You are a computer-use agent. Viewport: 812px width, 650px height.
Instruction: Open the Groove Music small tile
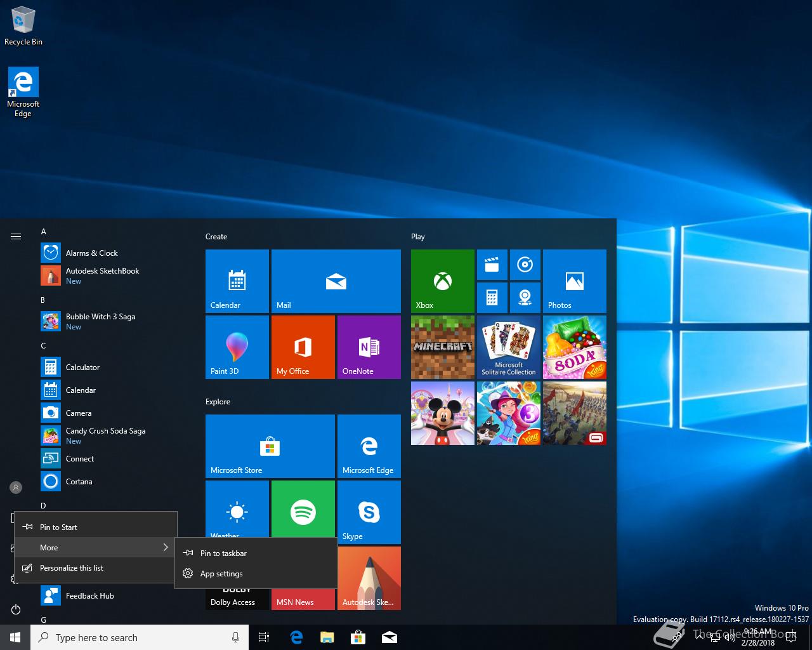(x=525, y=265)
